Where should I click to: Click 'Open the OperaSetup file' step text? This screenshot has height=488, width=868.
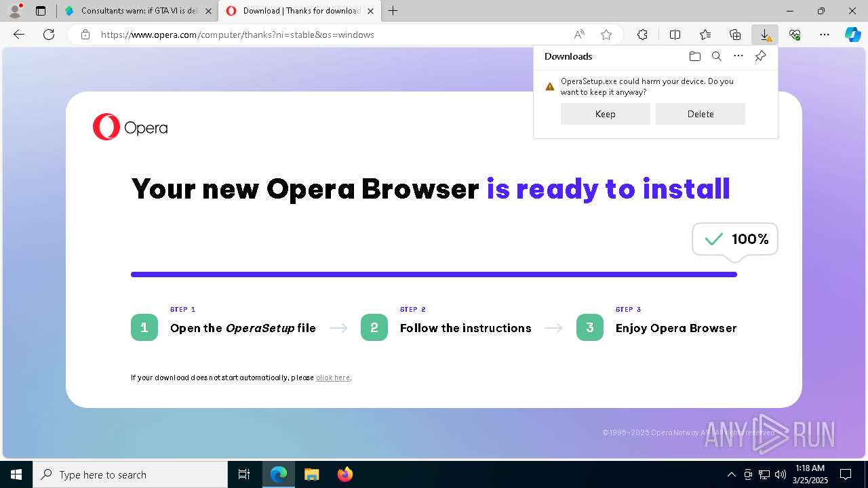[243, 328]
